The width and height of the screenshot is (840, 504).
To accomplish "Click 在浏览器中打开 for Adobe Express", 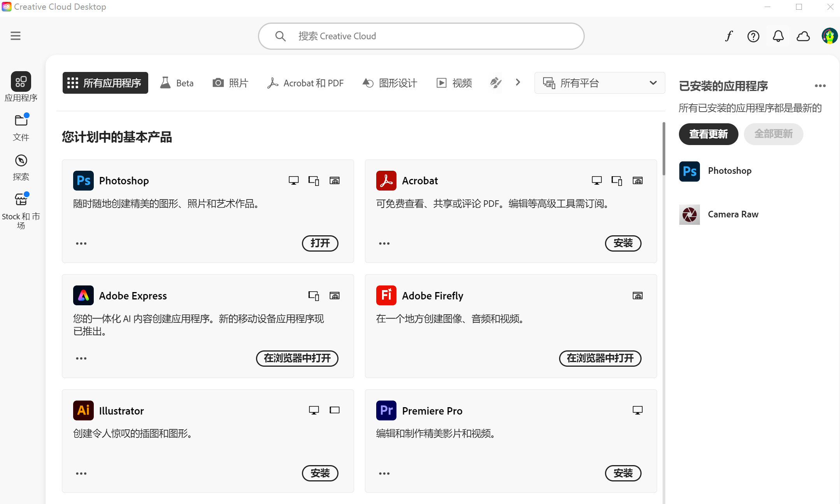I will (x=297, y=358).
